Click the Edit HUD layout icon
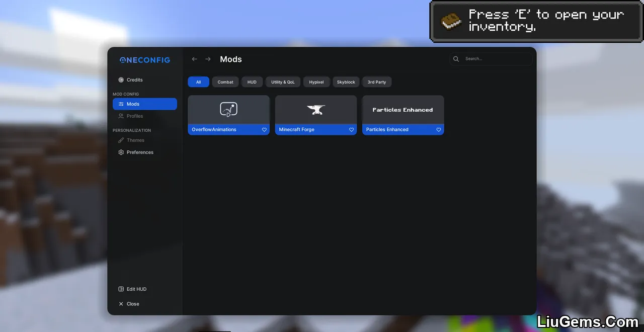 pos(121,289)
